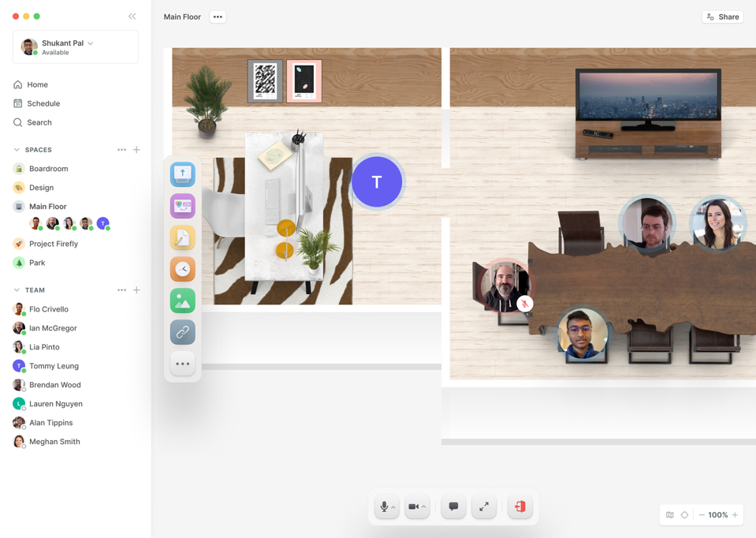Open the chat bubble icon

(x=452, y=506)
